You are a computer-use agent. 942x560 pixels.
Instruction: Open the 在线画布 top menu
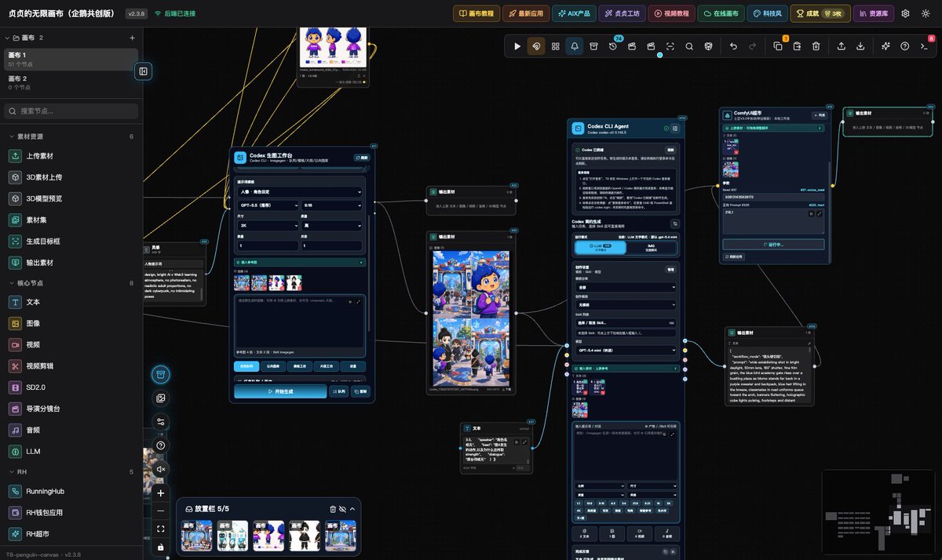(x=720, y=13)
